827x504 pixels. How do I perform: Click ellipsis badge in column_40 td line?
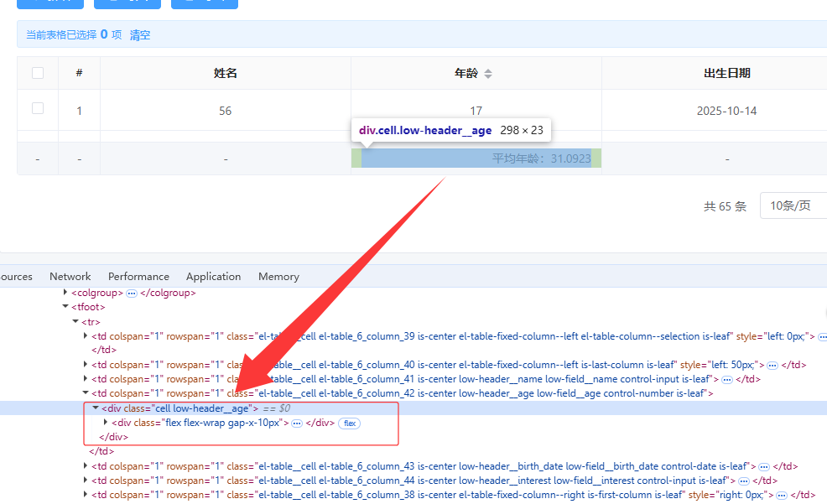[x=772, y=365]
